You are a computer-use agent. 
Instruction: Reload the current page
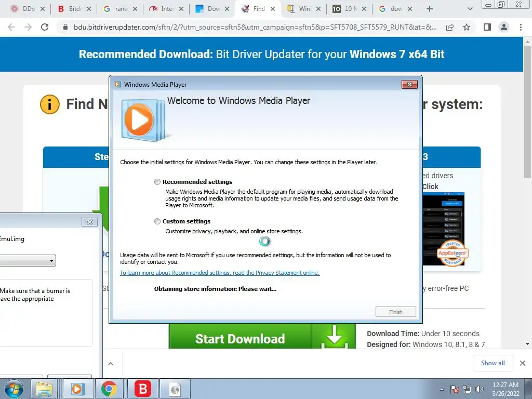(x=45, y=27)
